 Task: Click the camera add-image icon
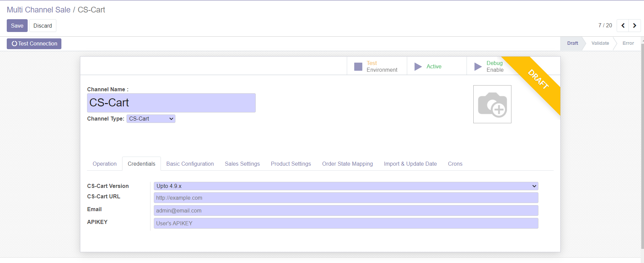pyautogui.click(x=492, y=104)
